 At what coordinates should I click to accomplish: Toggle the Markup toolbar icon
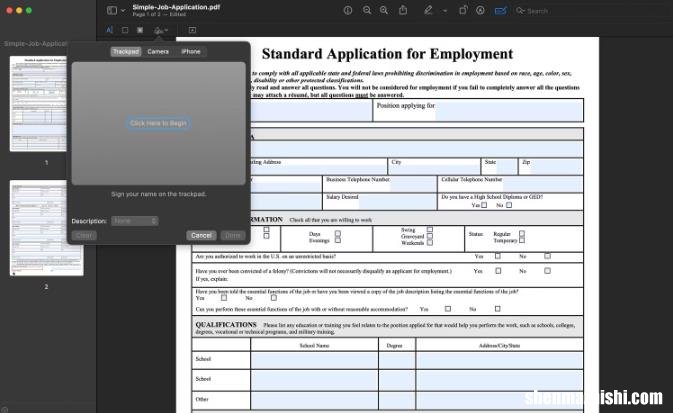pyautogui.click(x=480, y=10)
